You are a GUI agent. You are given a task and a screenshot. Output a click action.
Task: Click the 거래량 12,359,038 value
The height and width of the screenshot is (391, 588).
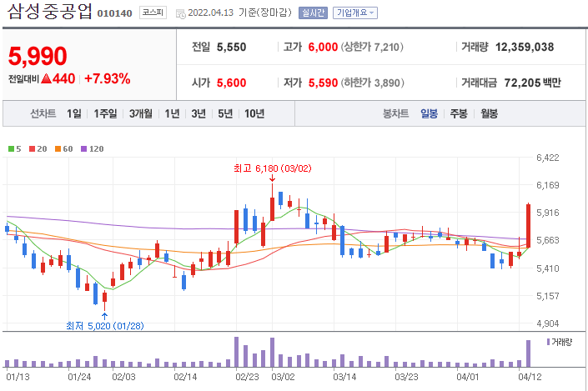pyautogui.click(x=525, y=48)
